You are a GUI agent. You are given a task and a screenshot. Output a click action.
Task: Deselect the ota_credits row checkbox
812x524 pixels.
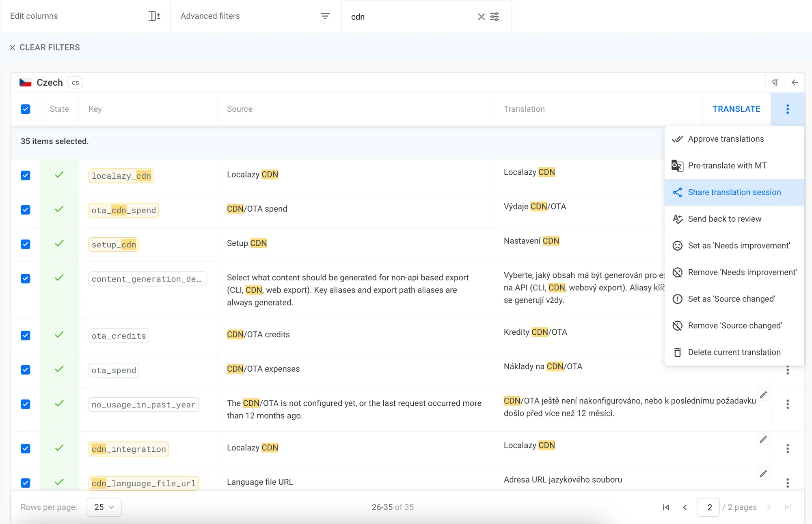click(25, 336)
